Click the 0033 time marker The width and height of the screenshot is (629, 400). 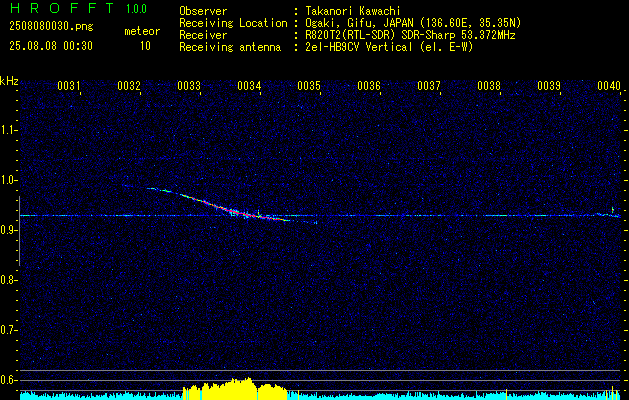[189, 85]
